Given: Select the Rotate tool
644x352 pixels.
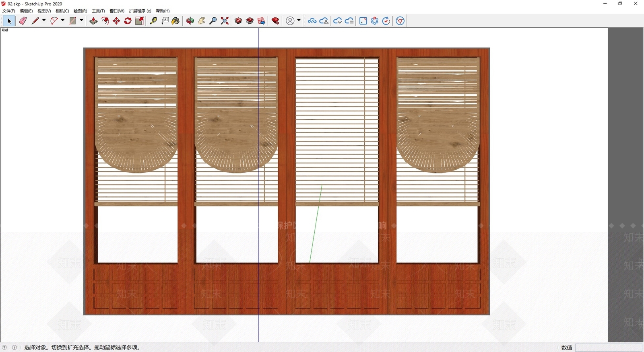Looking at the screenshot, I should coord(128,21).
